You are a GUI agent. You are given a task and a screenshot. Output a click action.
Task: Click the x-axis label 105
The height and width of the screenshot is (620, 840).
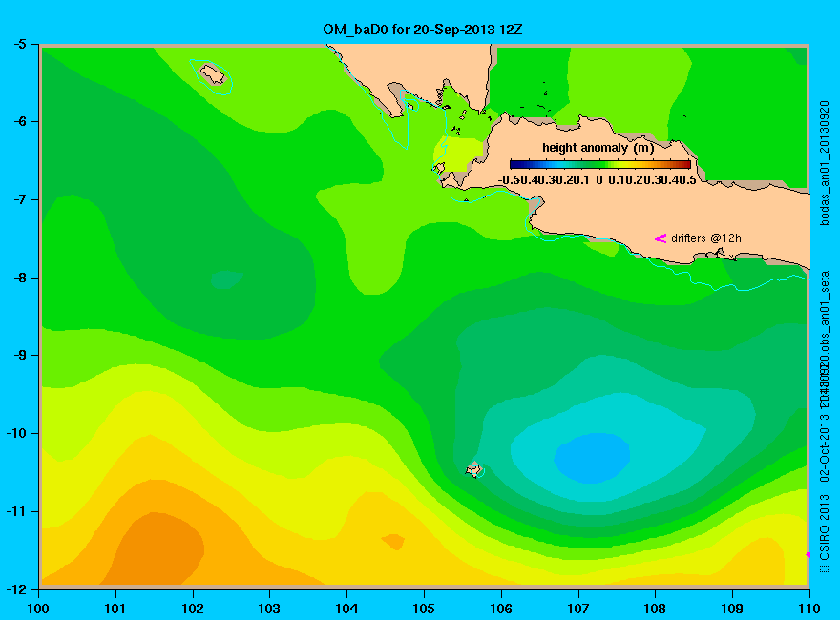[424, 609]
